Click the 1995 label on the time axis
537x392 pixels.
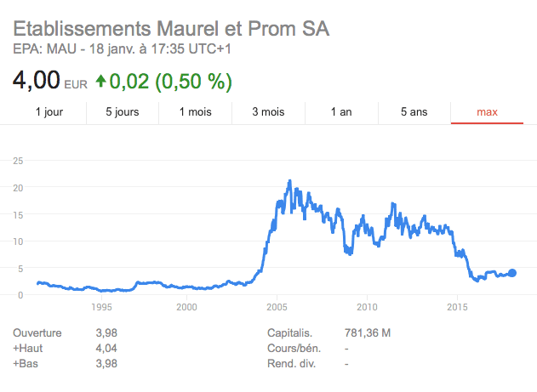[101, 307]
